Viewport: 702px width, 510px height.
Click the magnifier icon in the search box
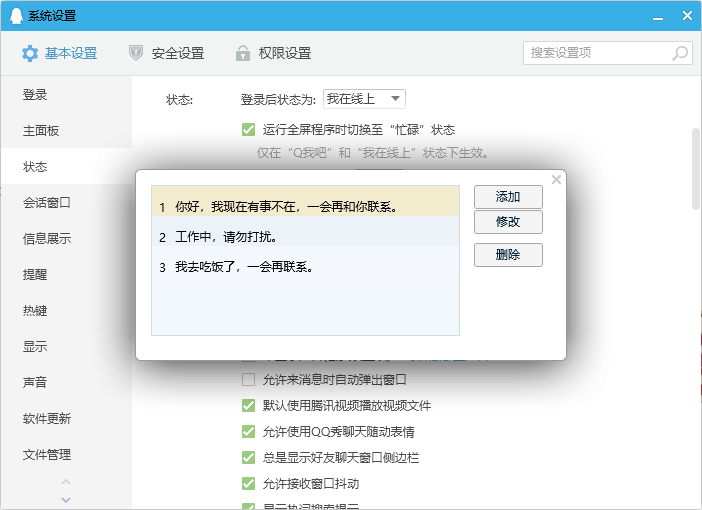[679, 53]
